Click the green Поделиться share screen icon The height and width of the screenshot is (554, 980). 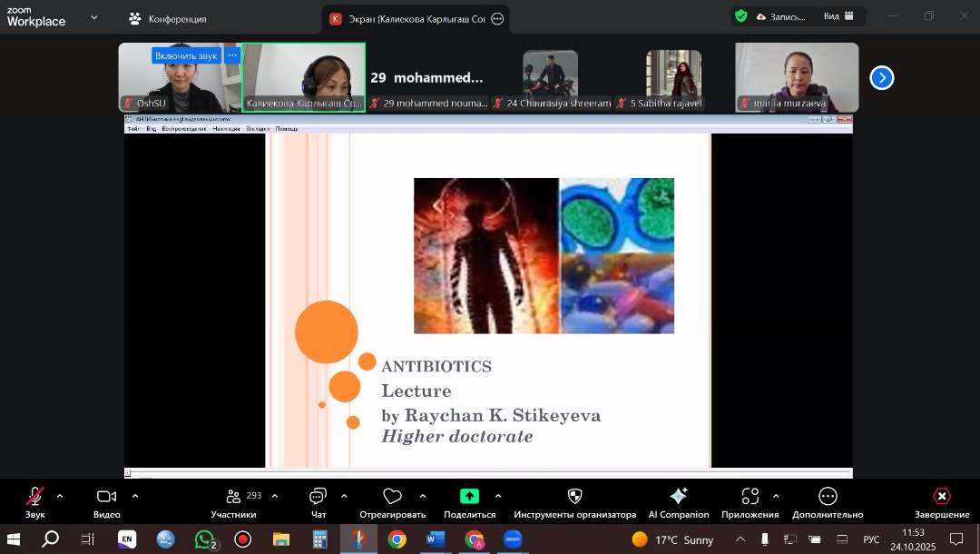pos(469,497)
